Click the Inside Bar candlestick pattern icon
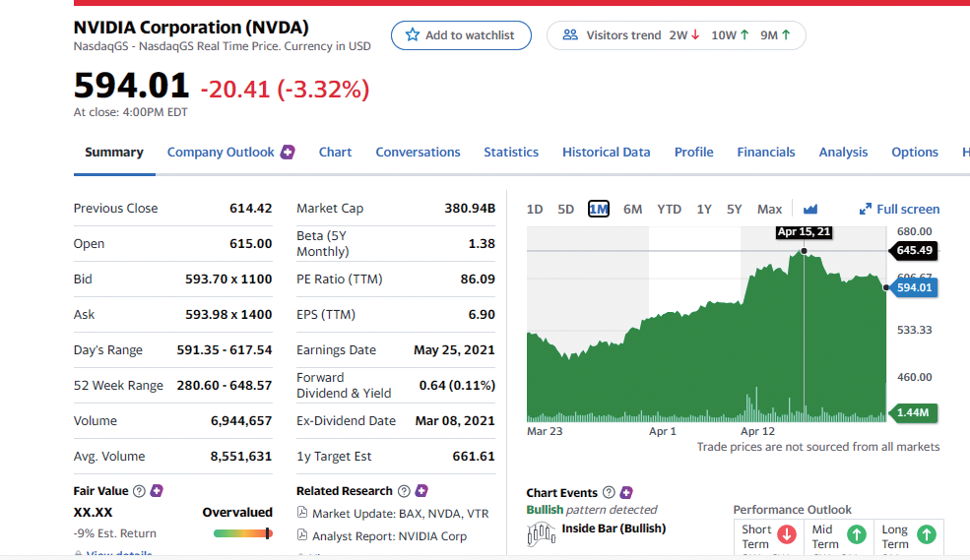 click(542, 534)
